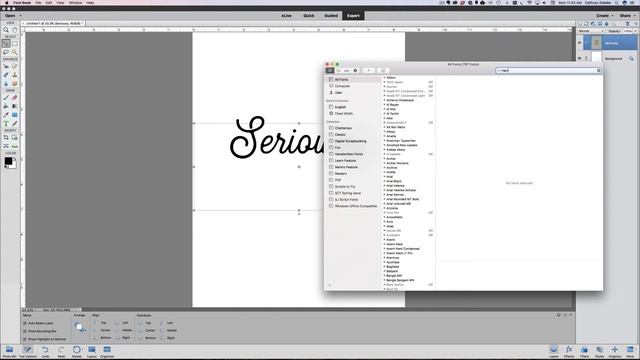Select the Custom Shape tool
The image size is (640, 360).
(15, 115)
